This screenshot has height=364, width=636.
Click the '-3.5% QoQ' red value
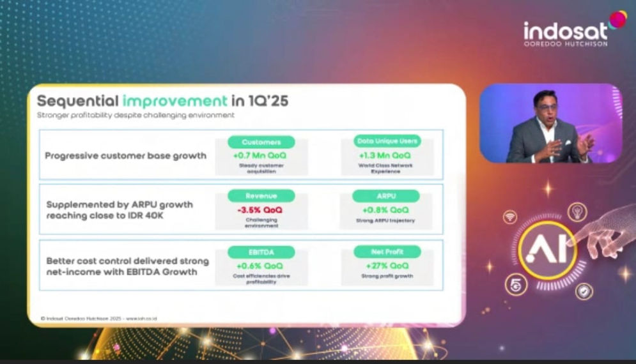click(x=260, y=210)
